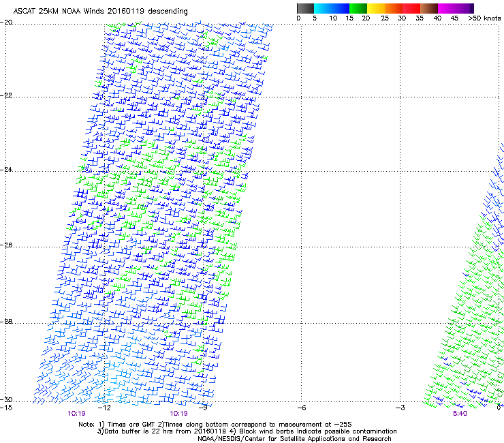The width and height of the screenshot is (504, 443).
Task: Click the longitude axis label '-12'
Action: (104, 408)
